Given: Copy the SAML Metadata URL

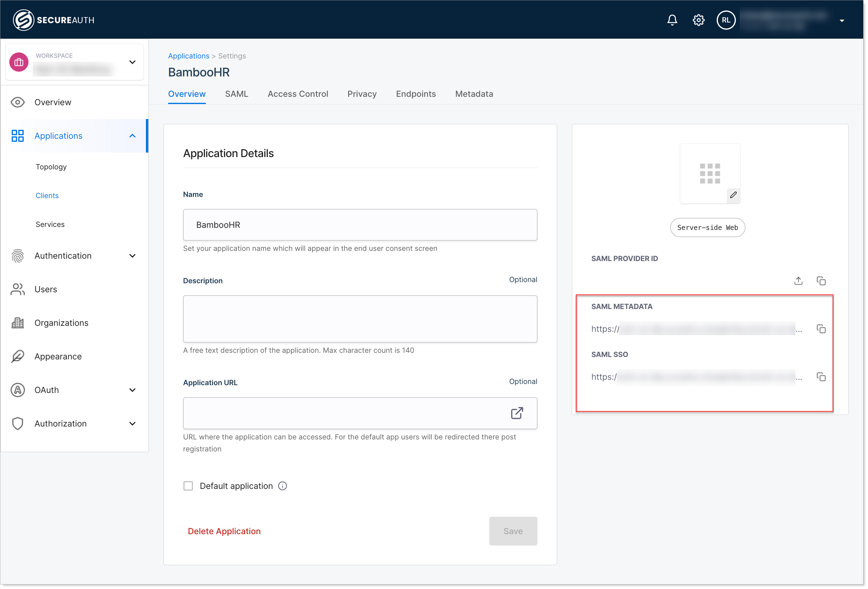Looking at the screenshot, I should (821, 329).
